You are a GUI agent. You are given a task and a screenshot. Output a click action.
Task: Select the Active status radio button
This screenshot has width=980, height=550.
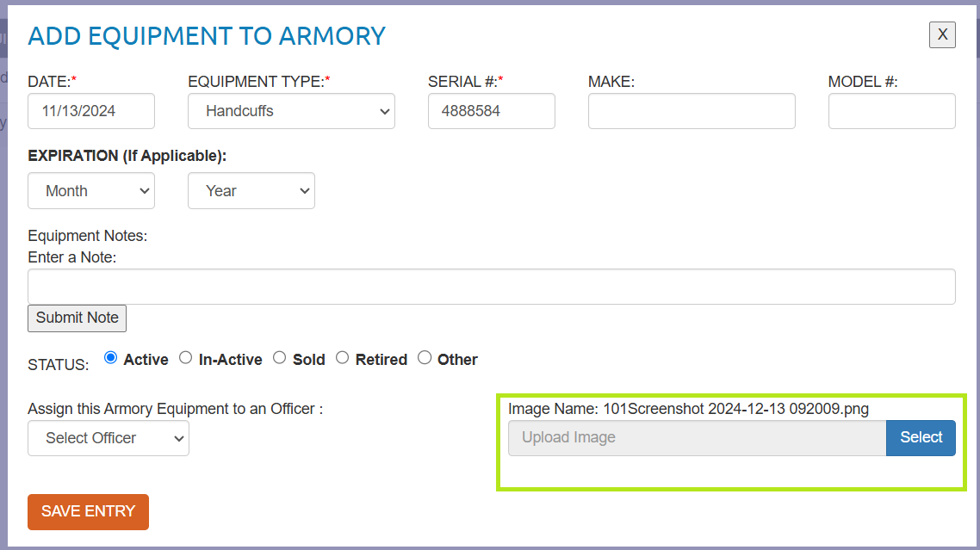pos(110,358)
